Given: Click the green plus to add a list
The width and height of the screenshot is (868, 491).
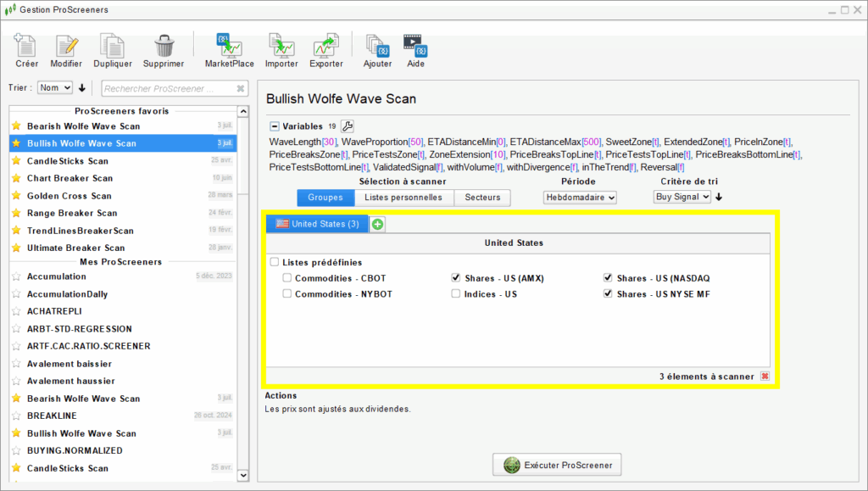Looking at the screenshot, I should pyautogui.click(x=376, y=224).
